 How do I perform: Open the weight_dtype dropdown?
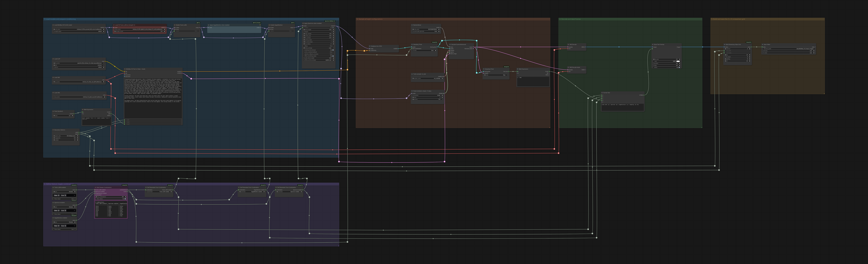tap(79, 31)
